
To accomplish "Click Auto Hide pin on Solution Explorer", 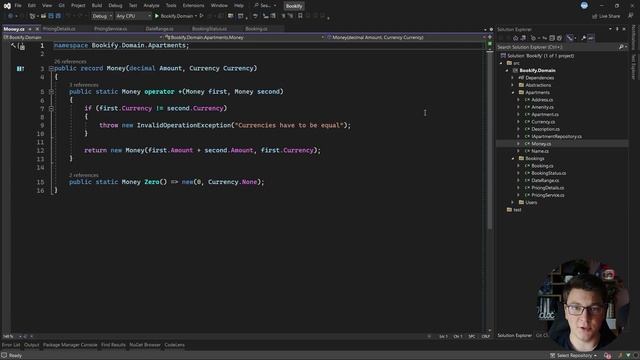I will coord(617,29).
